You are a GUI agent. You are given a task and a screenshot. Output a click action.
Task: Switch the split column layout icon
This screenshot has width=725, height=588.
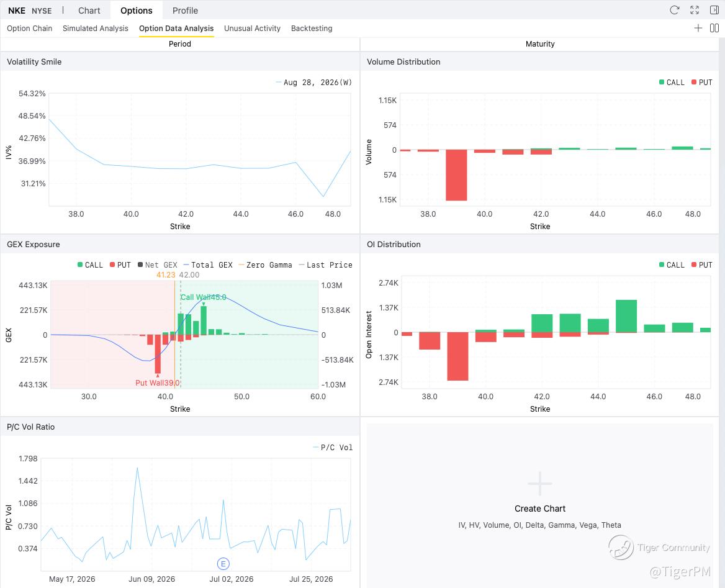714,28
